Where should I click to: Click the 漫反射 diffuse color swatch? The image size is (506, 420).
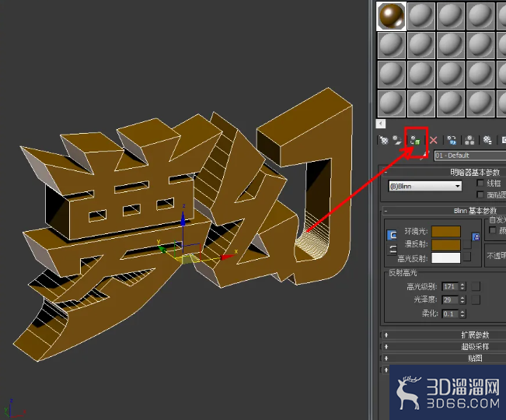446,244
